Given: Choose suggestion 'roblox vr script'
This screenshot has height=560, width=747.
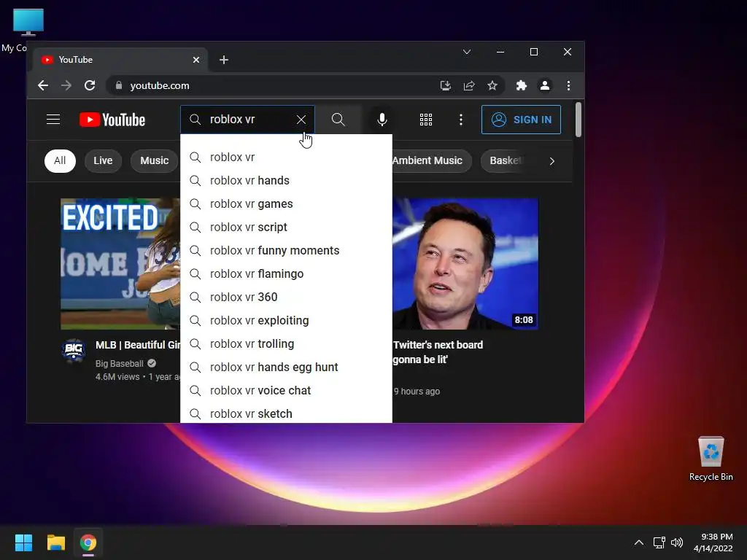Looking at the screenshot, I should click(286, 227).
